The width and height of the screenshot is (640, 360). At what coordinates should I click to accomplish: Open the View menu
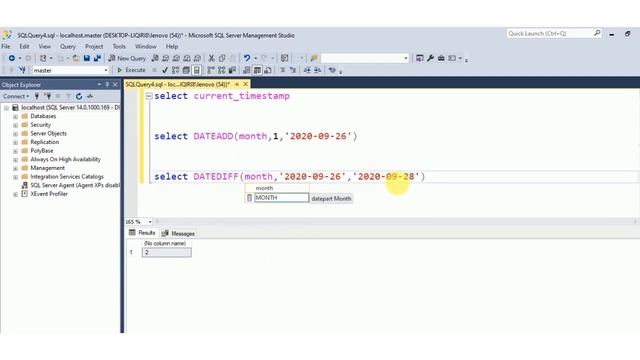pos(44,47)
